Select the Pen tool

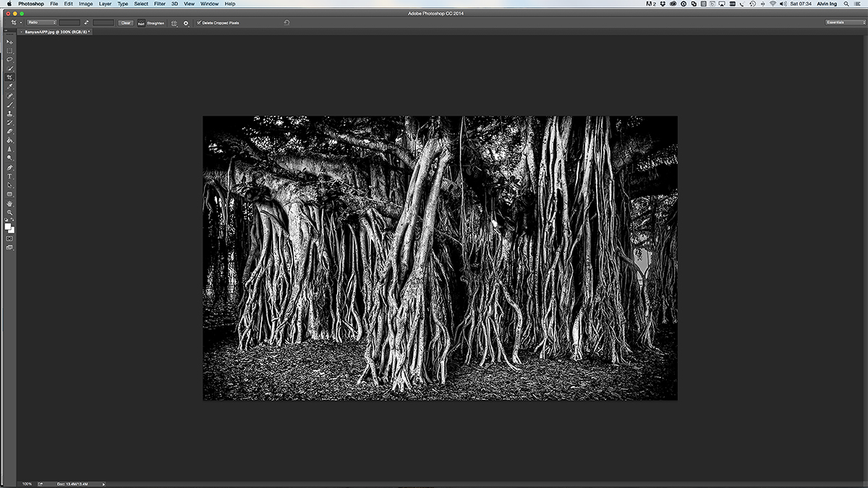pyautogui.click(x=9, y=167)
